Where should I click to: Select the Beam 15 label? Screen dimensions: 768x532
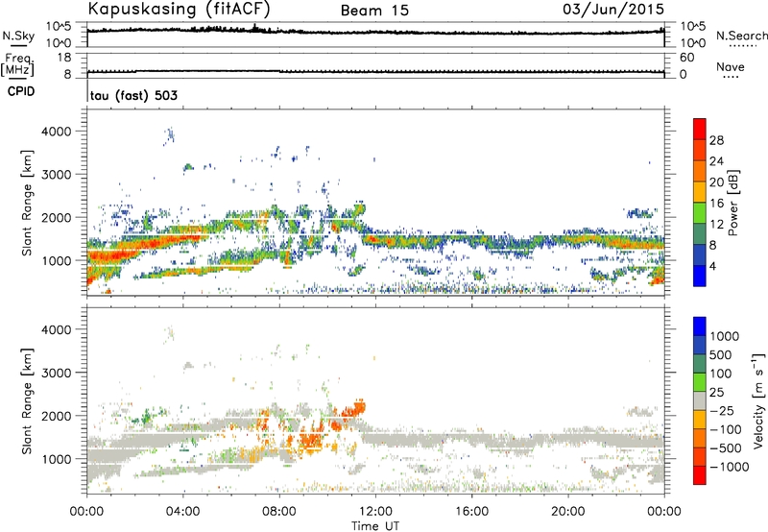[374, 11]
